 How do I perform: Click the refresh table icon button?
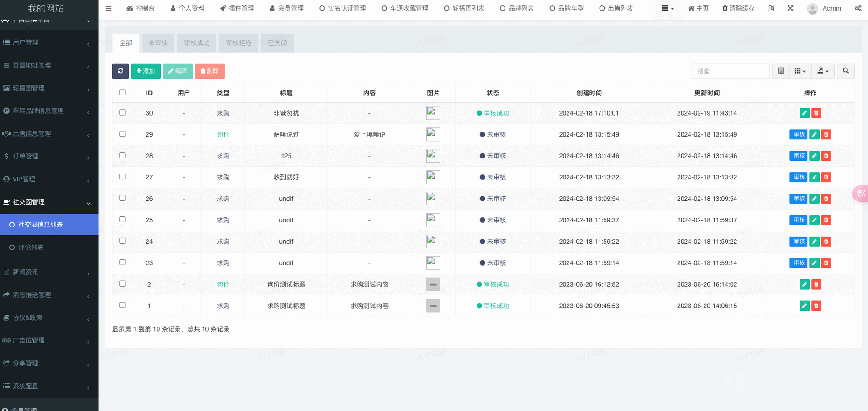point(120,71)
